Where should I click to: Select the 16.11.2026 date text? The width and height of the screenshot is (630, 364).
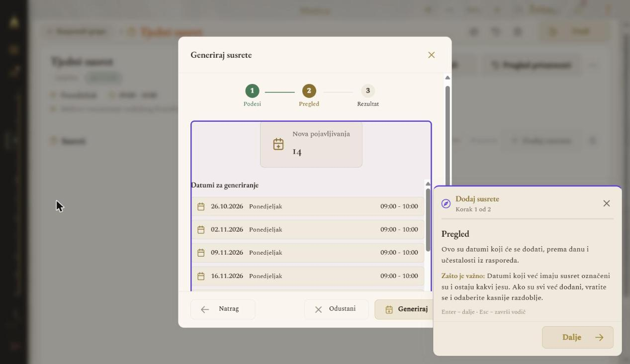227,276
